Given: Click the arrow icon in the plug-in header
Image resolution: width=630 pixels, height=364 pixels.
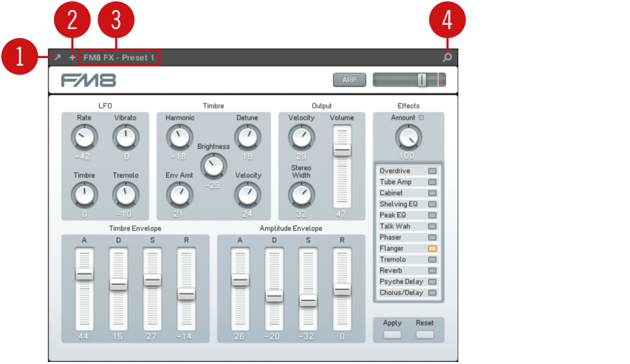Looking at the screenshot, I should [x=58, y=57].
